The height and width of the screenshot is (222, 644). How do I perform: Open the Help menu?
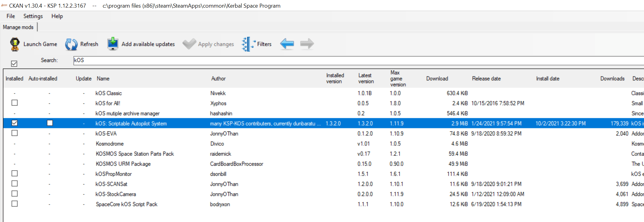(57, 16)
